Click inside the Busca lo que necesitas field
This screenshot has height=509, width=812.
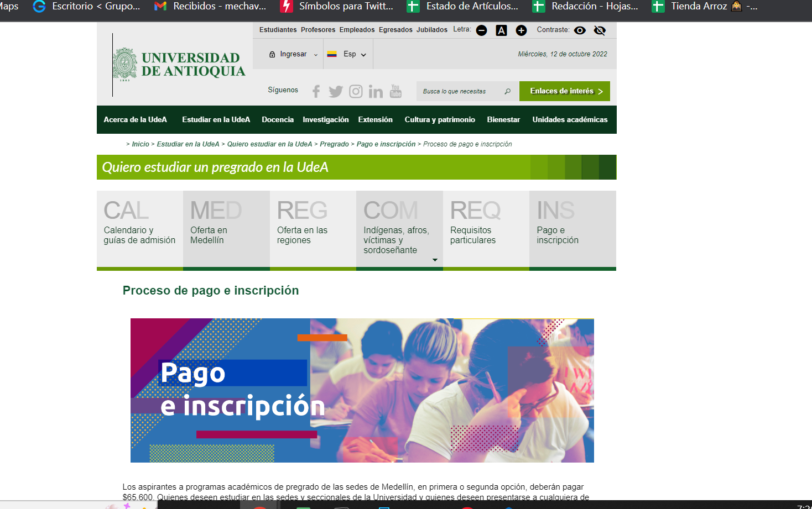tap(459, 91)
